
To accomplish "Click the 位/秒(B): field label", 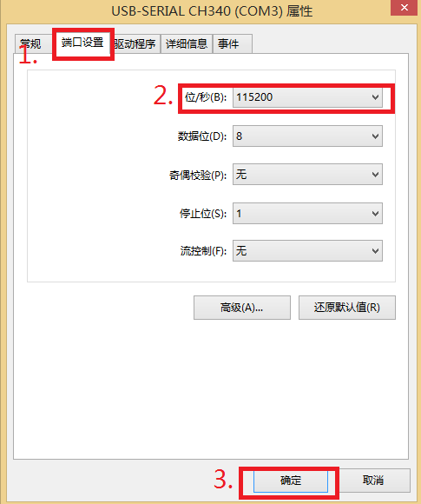I will pyautogui.click(x=206, y=97).
